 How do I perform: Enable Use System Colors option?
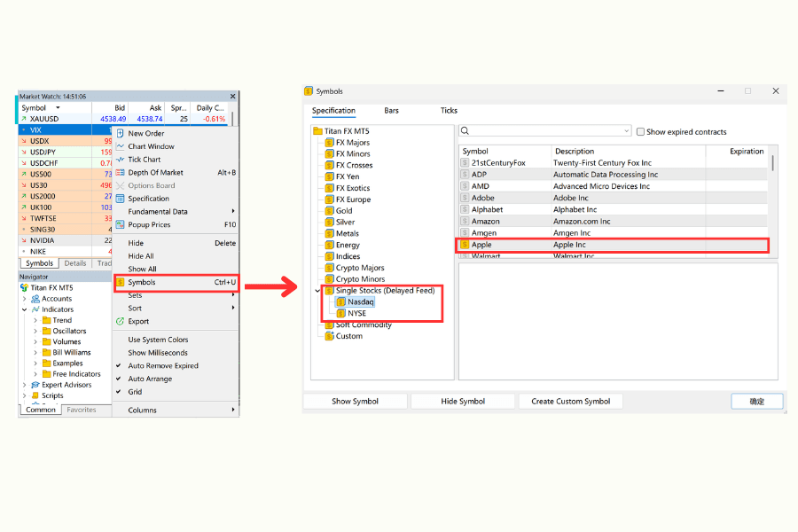158,340
